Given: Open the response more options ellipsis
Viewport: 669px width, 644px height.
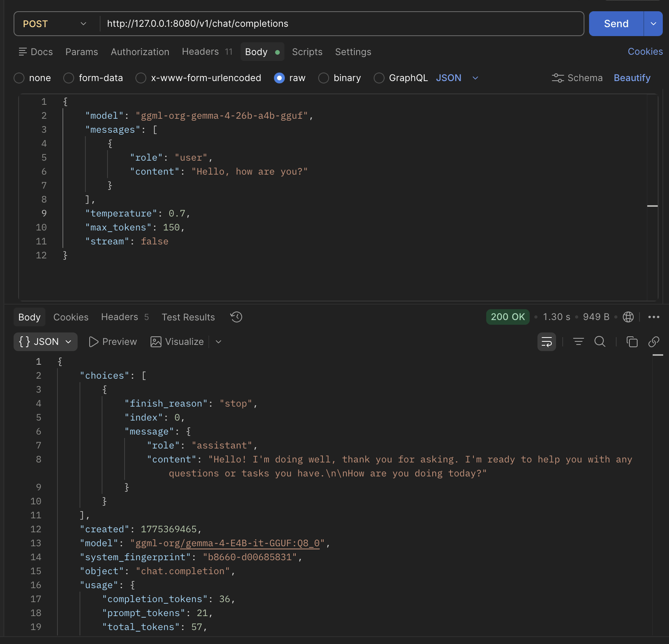Looking at the screenshot, I should pos(654,317).
